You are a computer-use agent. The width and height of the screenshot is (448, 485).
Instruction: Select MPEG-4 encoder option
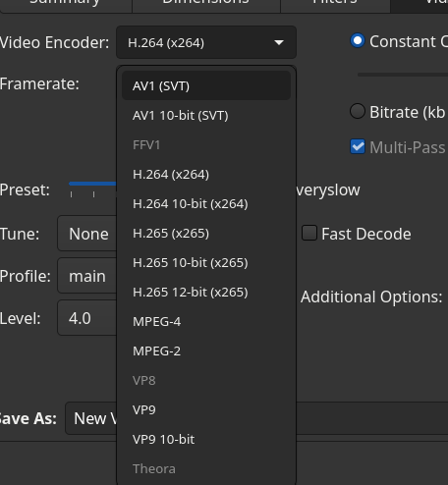(x=206, y=322)
